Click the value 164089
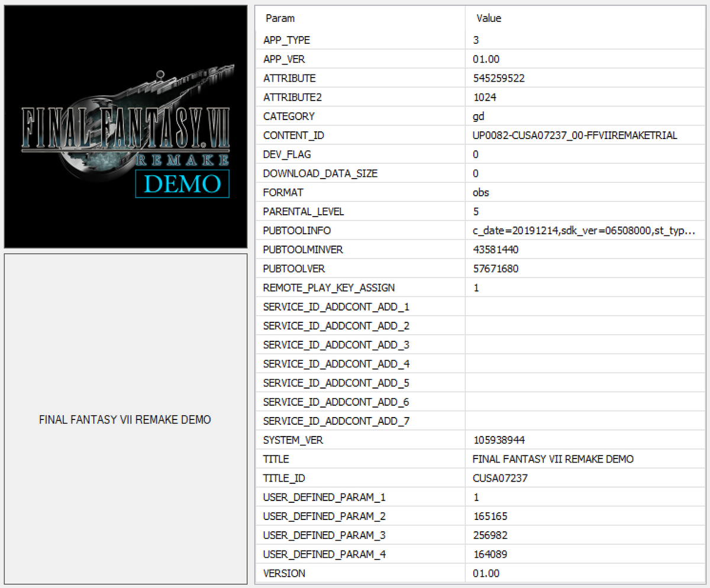Screen dimensions: 710x588 [490, 554]
